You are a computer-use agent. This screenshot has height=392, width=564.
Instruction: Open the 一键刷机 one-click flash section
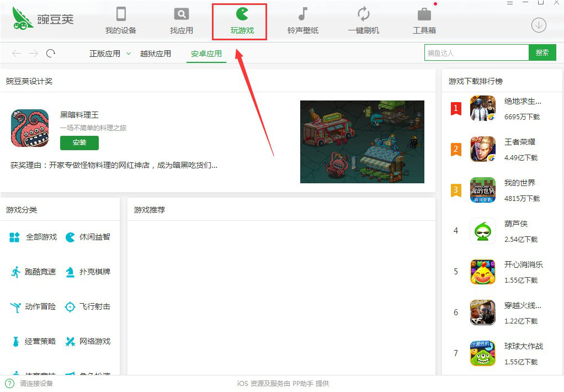click(364, 20)
